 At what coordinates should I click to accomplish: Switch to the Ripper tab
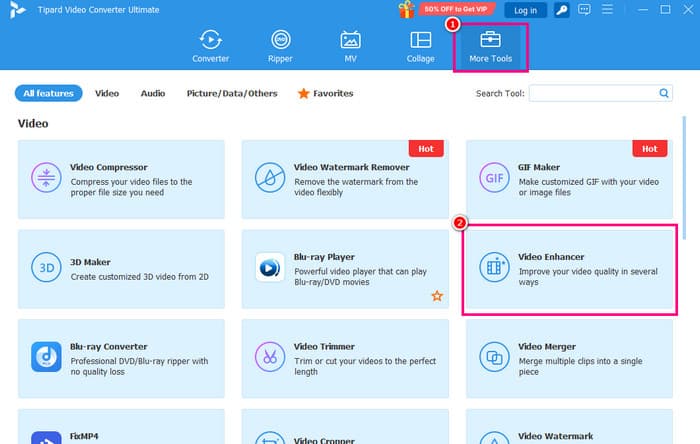280,46
